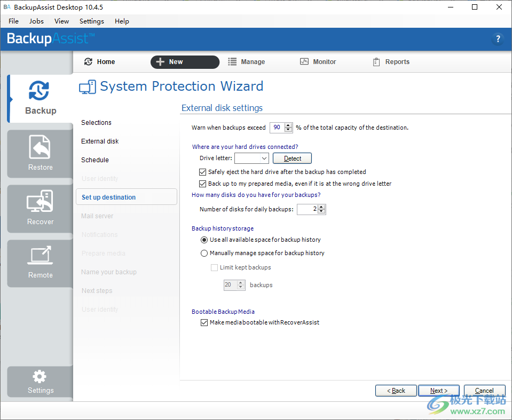Minimize the BackupAssist window
This screenshot has width=512, height=420.
click(451, 7)
